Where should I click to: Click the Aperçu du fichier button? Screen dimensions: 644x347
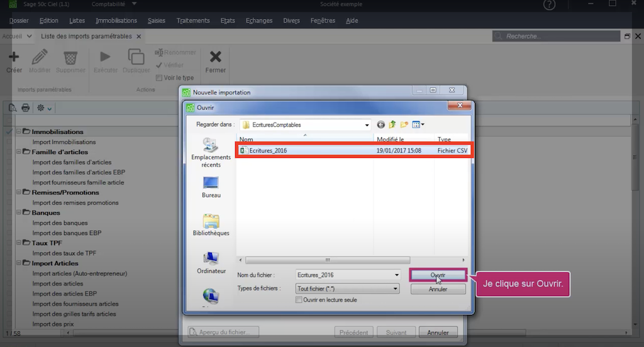[223, 332]
